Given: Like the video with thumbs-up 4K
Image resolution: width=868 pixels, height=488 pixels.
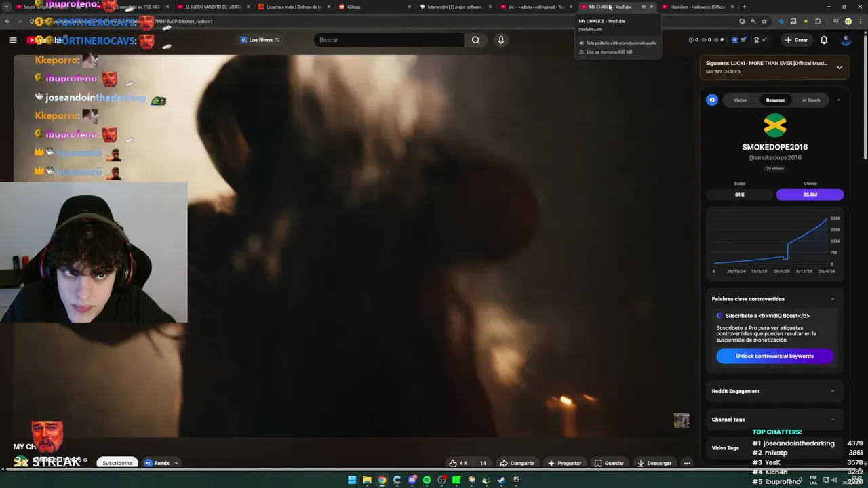Looking at the screenshot, I should point(458,463).
